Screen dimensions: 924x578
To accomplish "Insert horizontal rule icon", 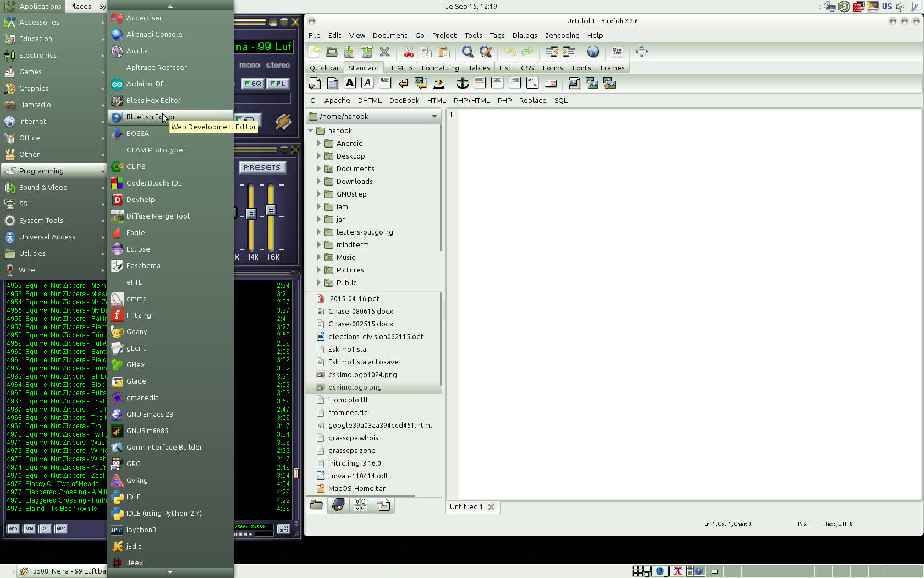I will coord(480,83).
